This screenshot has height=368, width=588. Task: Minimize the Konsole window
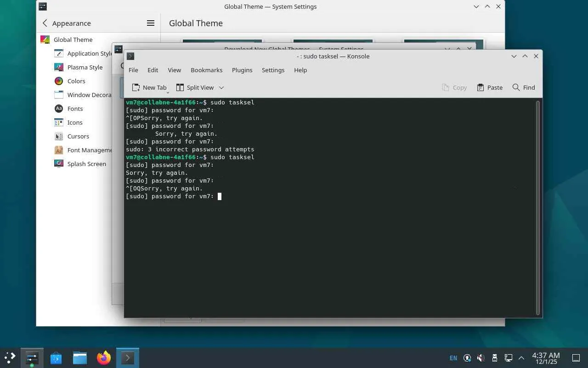(x=514, y=56)
